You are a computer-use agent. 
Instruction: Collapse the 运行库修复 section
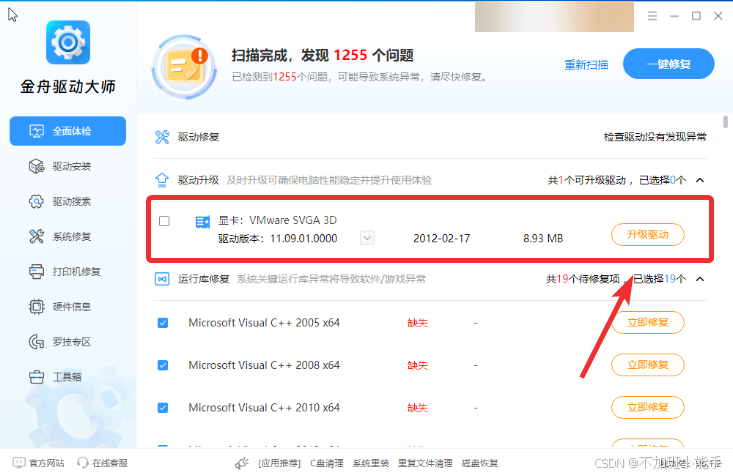pyautogui.click(x=700, y=279)
